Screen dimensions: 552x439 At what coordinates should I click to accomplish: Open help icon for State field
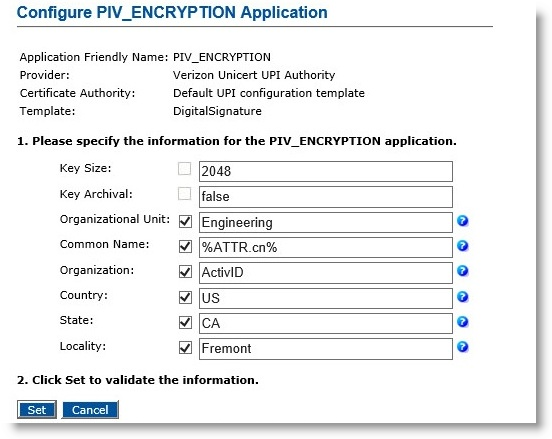coord(462,322)
